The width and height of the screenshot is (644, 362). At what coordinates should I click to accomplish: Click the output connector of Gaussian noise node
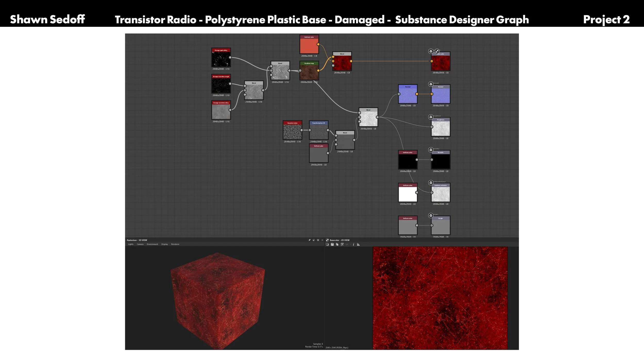301,130
